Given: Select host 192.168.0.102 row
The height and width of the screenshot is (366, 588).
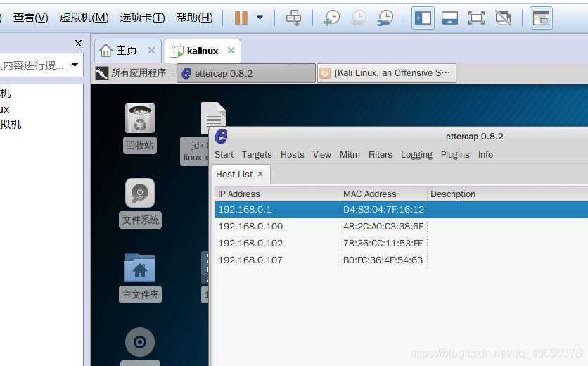Looking at the screenshot, I should [402, 244].
